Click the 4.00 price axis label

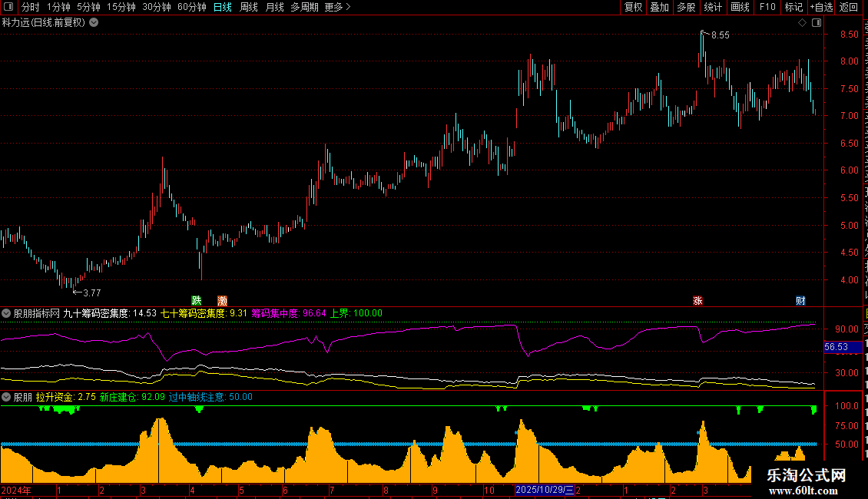pos(849,280)
